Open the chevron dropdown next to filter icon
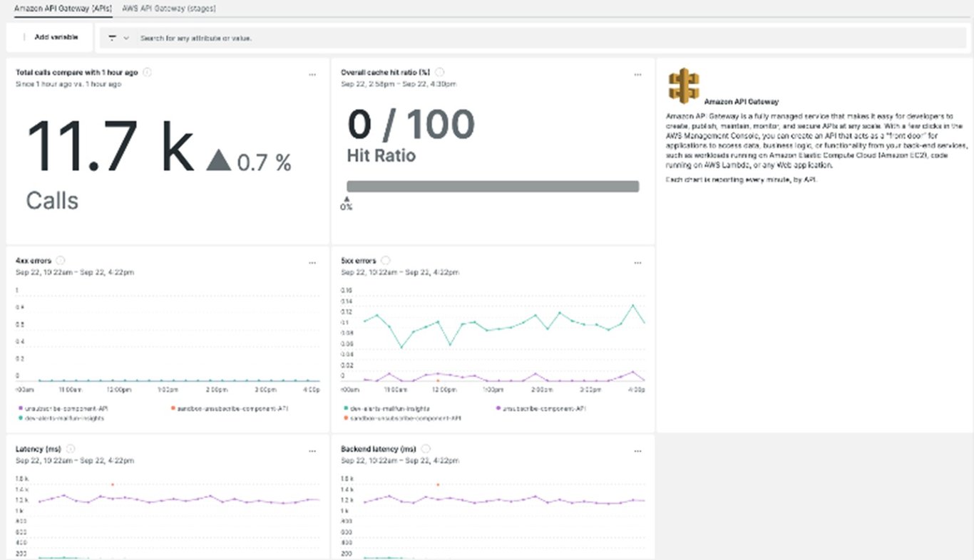This screenshot has height=560, width=974. pos(125,37)
